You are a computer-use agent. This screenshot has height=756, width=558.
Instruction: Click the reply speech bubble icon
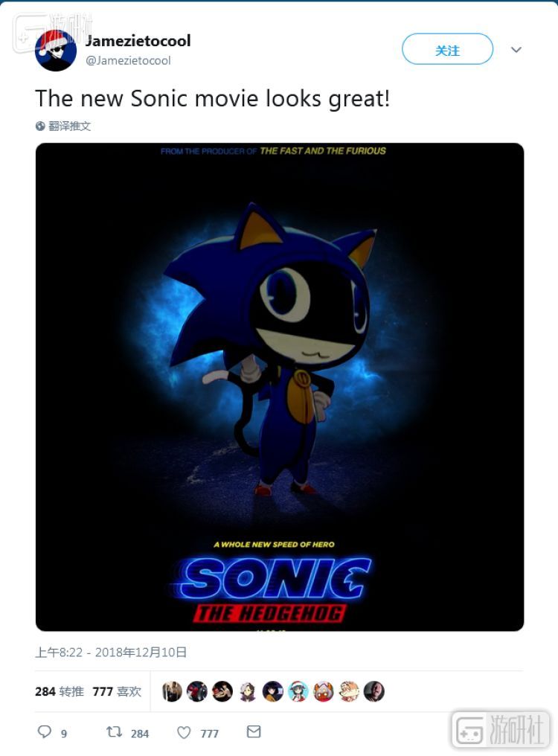pos(45,732)
